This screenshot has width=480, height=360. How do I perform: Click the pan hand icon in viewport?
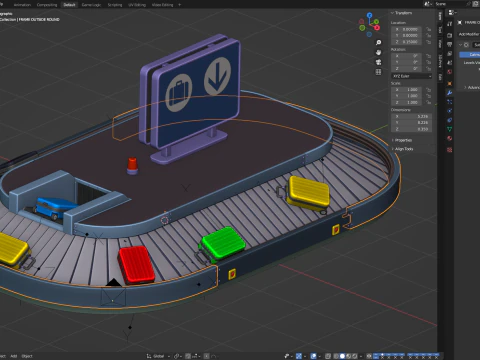point(378,52)
